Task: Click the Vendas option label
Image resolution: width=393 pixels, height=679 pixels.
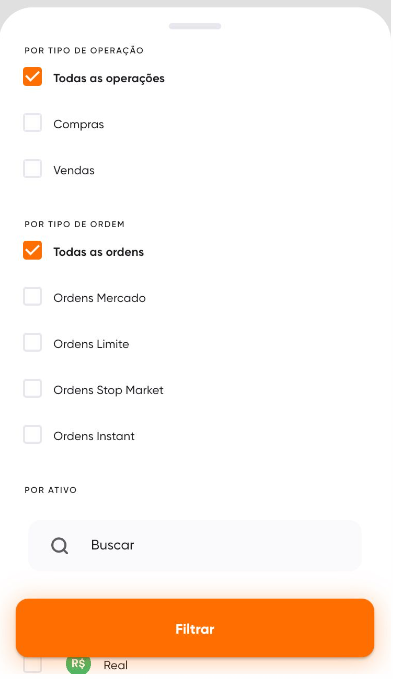Action: pyautogui.click(x=74, y=170)
